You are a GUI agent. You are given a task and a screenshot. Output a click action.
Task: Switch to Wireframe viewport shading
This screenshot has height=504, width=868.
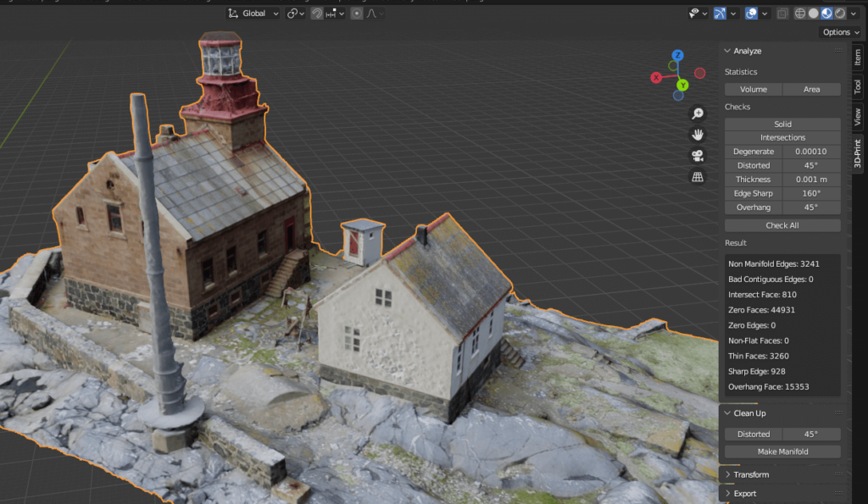coord(800,13)
